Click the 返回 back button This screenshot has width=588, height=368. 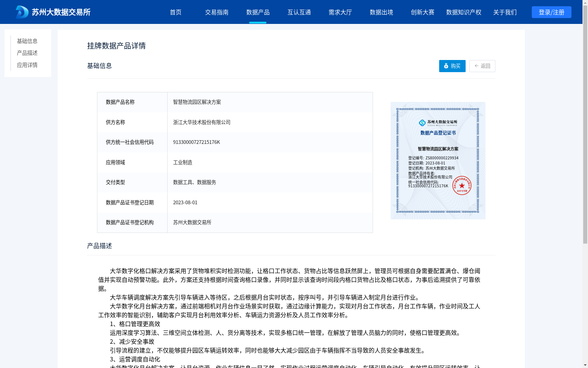pos(482,66)
